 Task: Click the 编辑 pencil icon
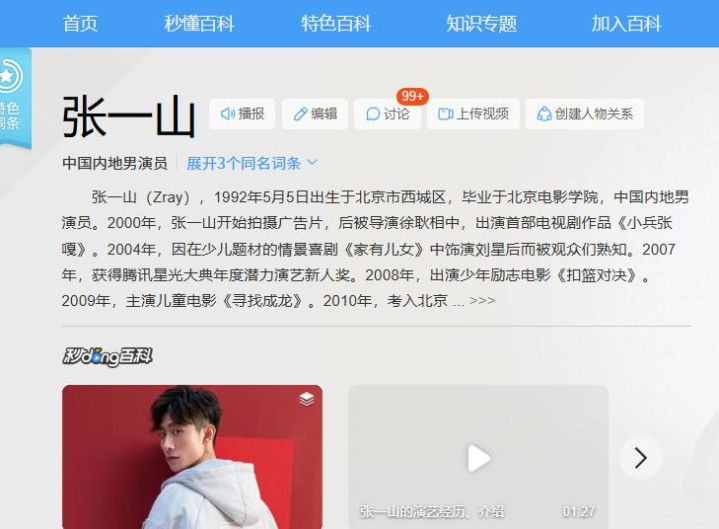tap(300, 114)
